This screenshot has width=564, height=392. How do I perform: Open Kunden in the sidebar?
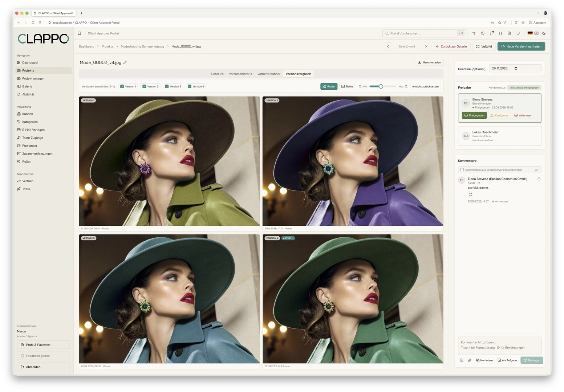coord(28,114)
